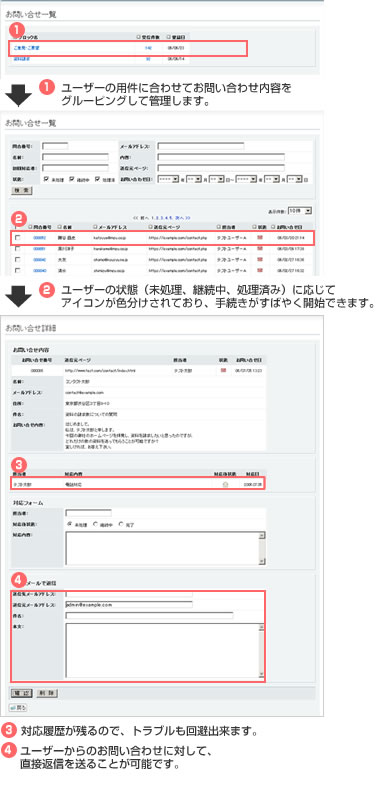Tick the checkbox of the 17:26 inquiry row

click(18, 248)
